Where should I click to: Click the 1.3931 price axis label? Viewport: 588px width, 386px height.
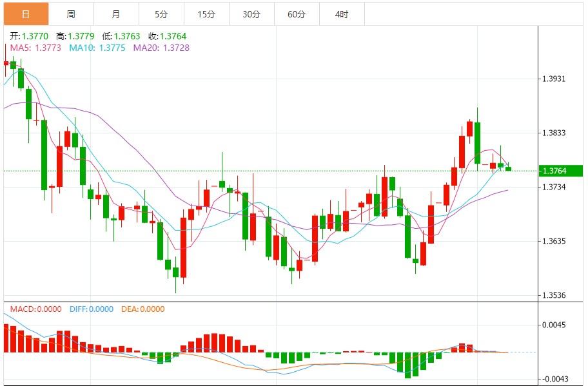pos(554,79)
